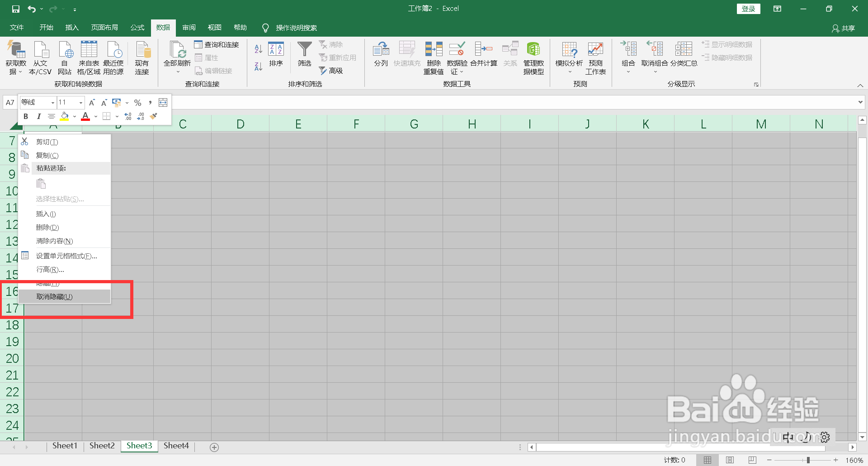This screenshot has width=868, height=466.
Task: Open fill color dropdown arrow in mini toolbar
Action: [x=75, y=116]
